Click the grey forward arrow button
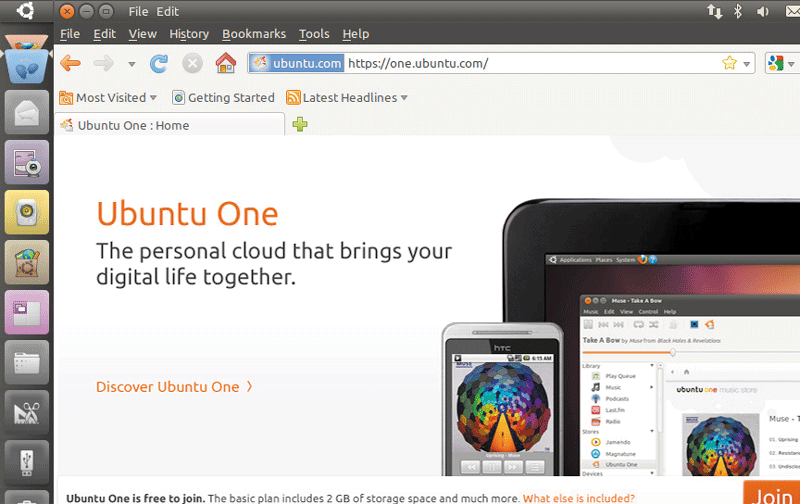Screen dimensions: 800x504 104,63
